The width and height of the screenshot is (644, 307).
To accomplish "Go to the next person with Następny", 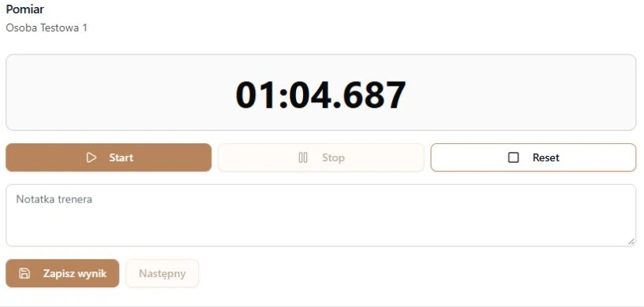I will [x=162, y=273].
